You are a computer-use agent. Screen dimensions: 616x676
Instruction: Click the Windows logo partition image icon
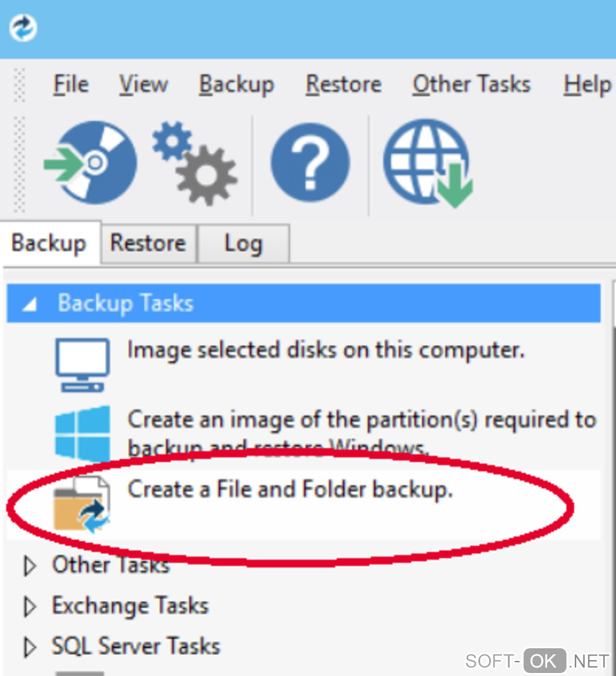[82, 433]
